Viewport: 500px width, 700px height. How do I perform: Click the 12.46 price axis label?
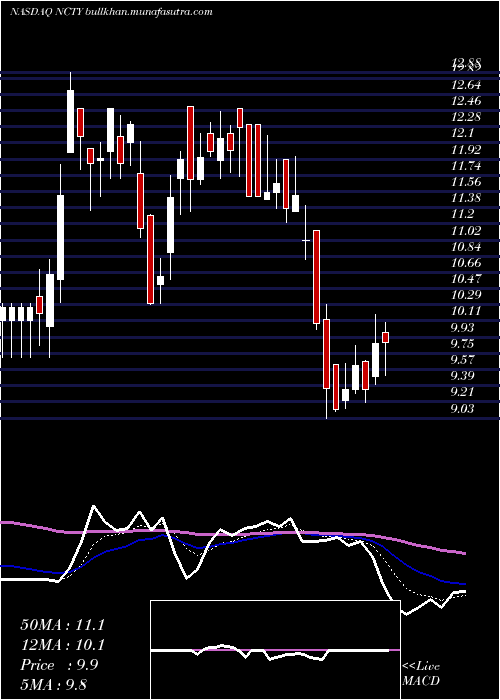pos(466,101)
